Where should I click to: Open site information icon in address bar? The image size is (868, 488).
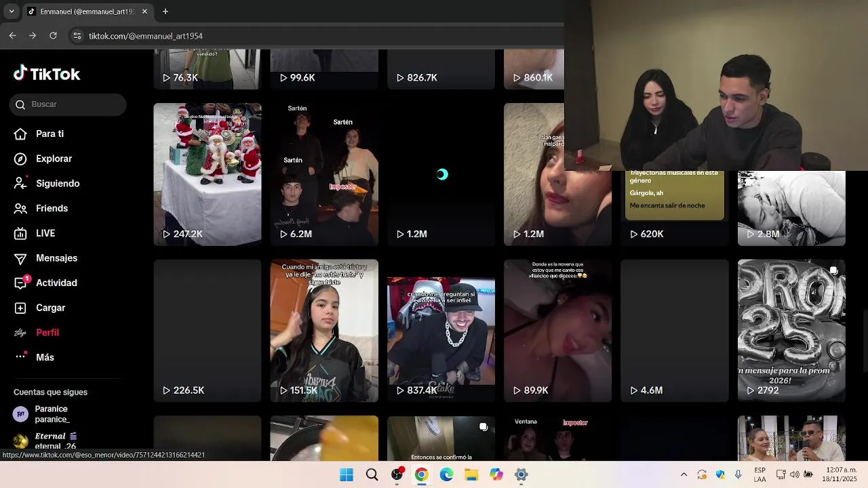coord(77,36)
